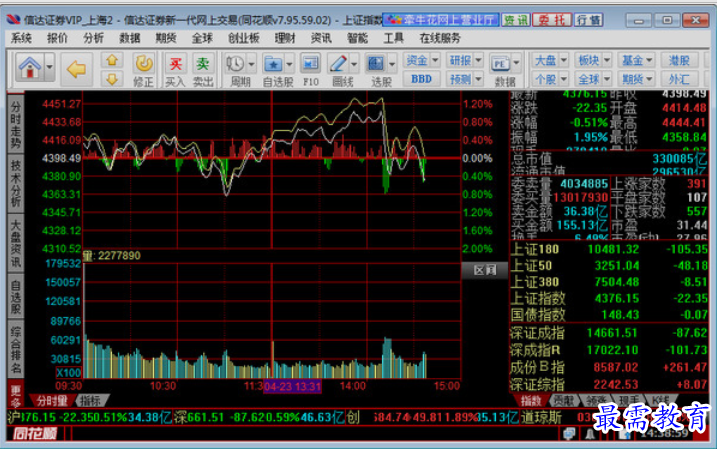
Task: Open the 分析 menu
Action: (x=93, y=38)
